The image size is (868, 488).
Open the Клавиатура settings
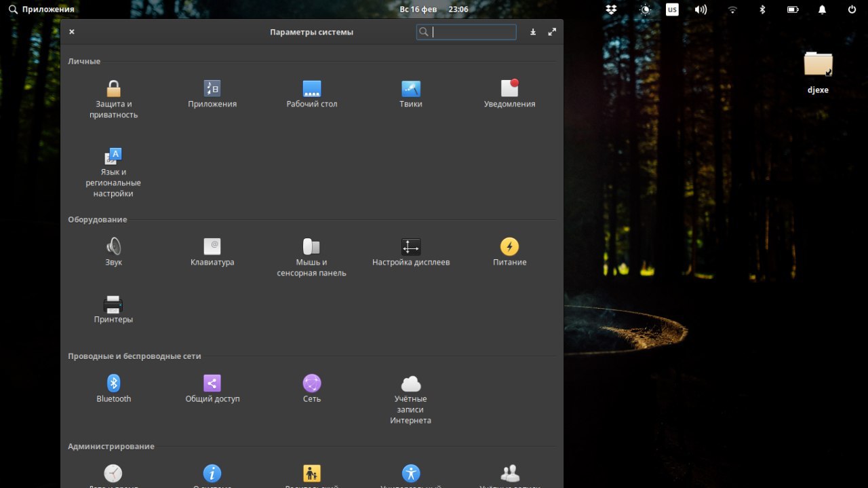click(x=212, y=252)
